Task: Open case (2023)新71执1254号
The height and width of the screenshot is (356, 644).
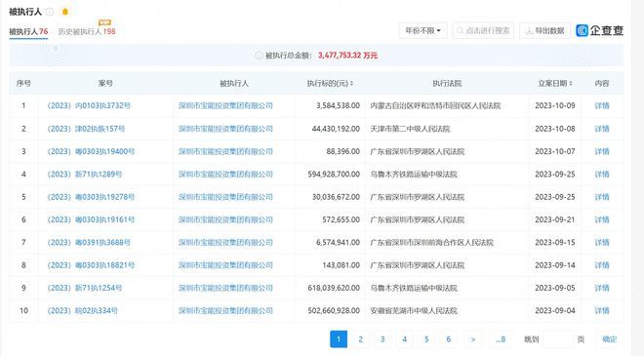Action: pyautogui.click(x=85, y=288)
